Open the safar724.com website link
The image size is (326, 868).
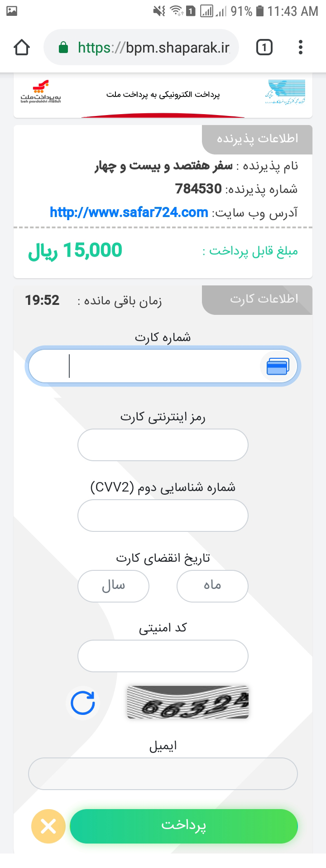coord(129,212)
